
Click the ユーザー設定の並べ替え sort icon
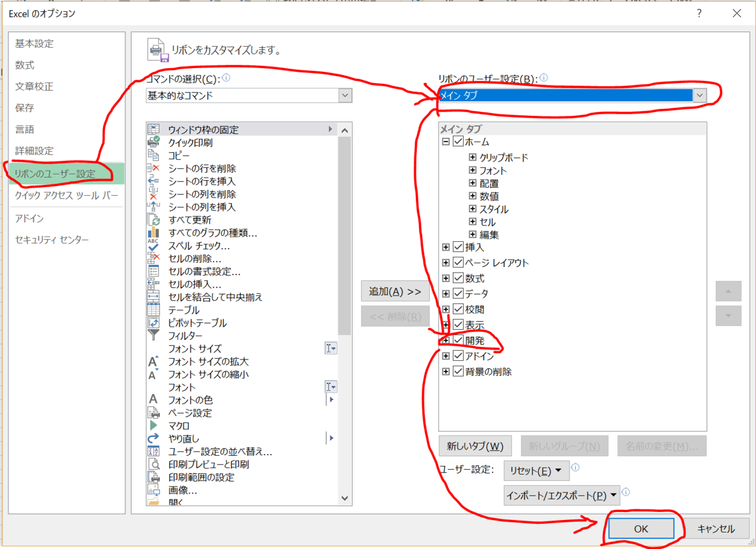(x=153, y=451)
